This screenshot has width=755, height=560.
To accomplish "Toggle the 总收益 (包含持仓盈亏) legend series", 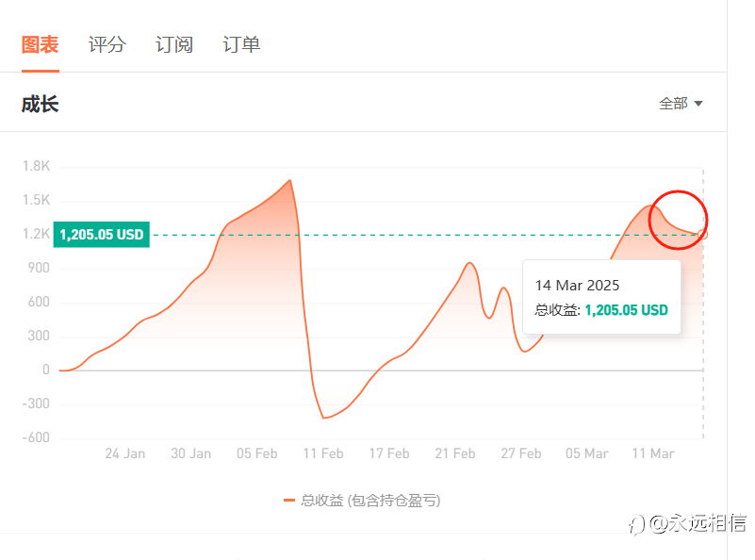I will click(x=369, y=501).
